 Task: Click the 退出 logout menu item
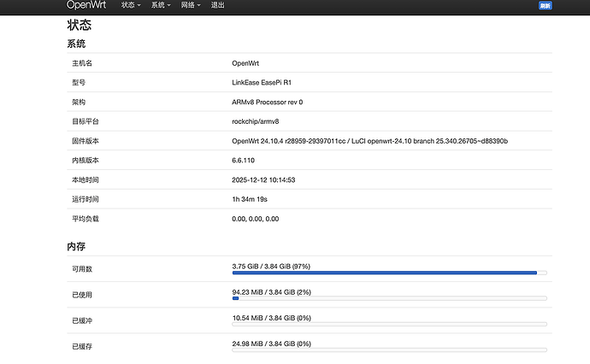click(x=218, y=5)
